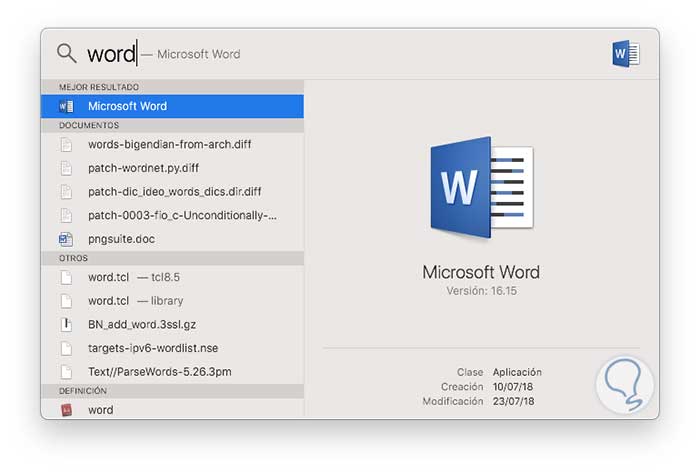Viewport: 700px width, 473px height.
Task: Click file icon of patch-wordnet.py.diff
Action: (x=66, y=168)
